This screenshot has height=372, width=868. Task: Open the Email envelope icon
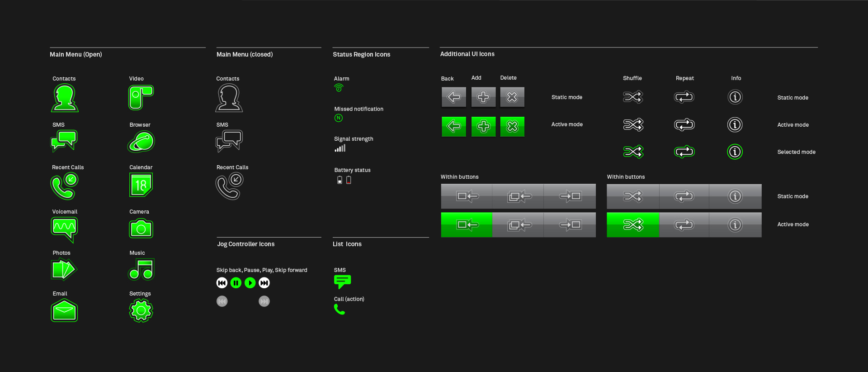[64, 310]
